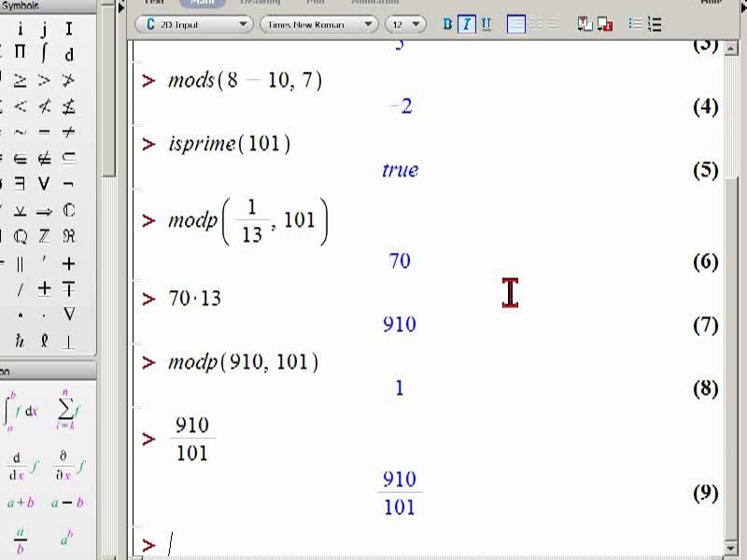Open the Times New Roman font dropdown
Image resolution: width=747 pixels, height=560 pixels.
point(319,24)
